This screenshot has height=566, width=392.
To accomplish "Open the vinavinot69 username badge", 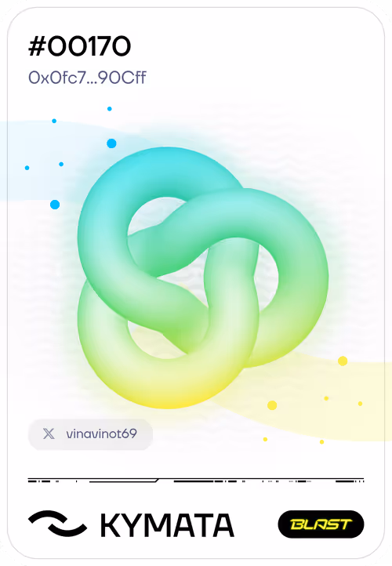I will pyautogui.click(x=90, y=434).
